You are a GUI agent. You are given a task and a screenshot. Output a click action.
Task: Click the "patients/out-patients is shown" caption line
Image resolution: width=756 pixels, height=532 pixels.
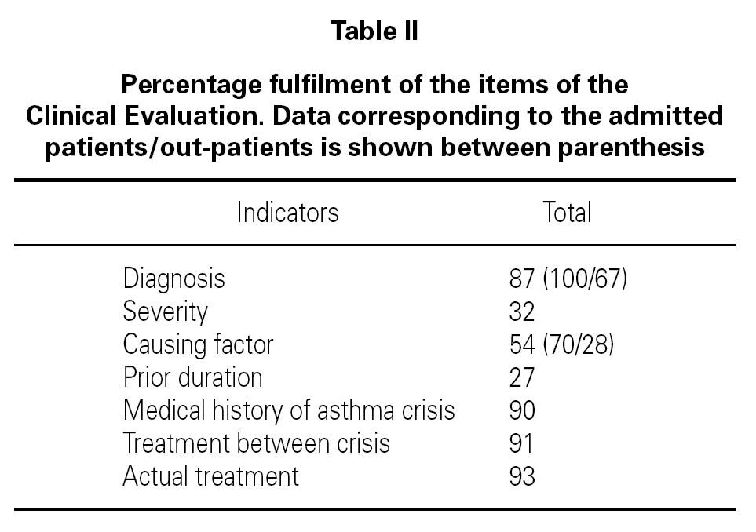pyautogui.click(x=374, y=147)
